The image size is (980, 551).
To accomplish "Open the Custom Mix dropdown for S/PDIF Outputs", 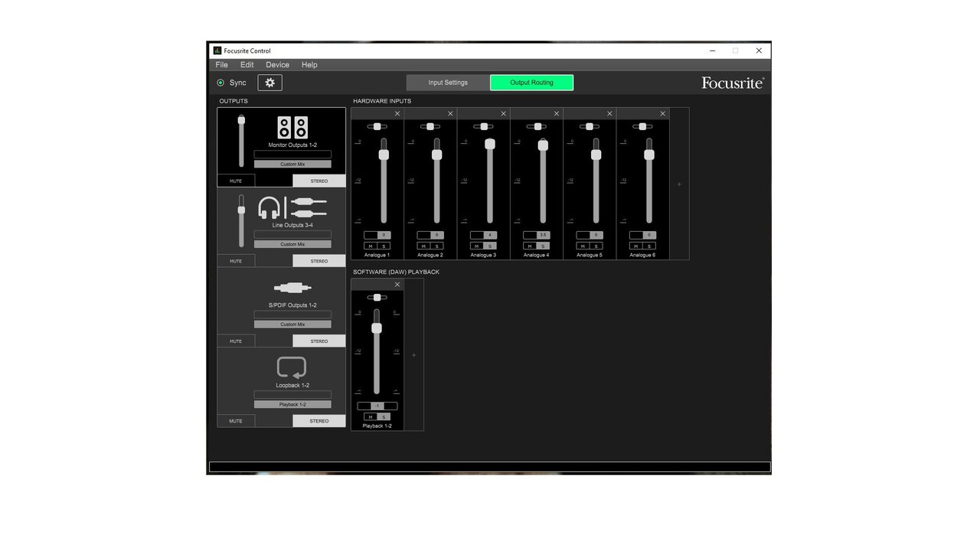I will [292, 324].
